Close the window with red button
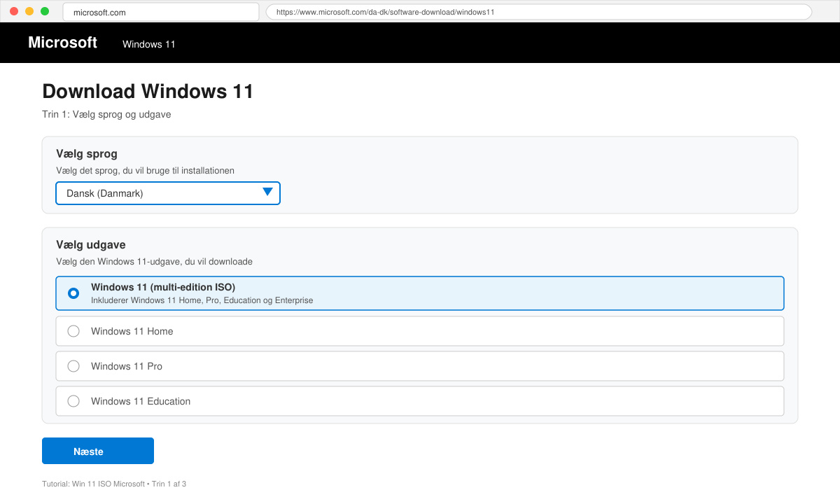The image size is (840, 504). point(14,11)
